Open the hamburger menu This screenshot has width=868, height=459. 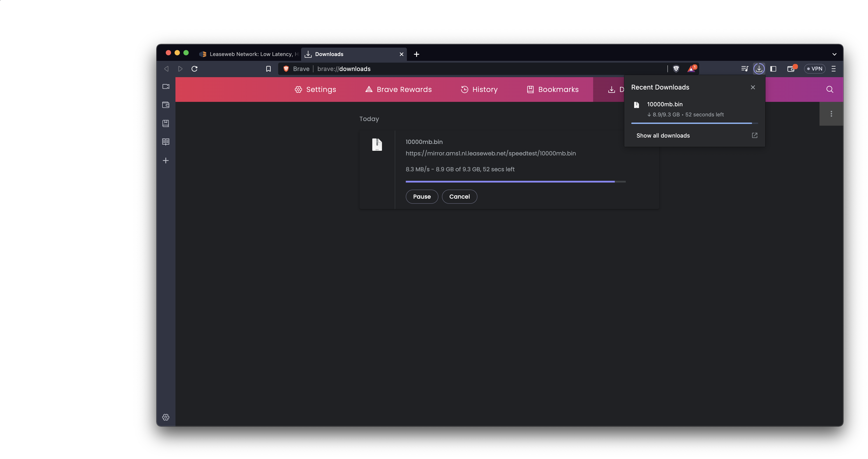click(834, 68)
